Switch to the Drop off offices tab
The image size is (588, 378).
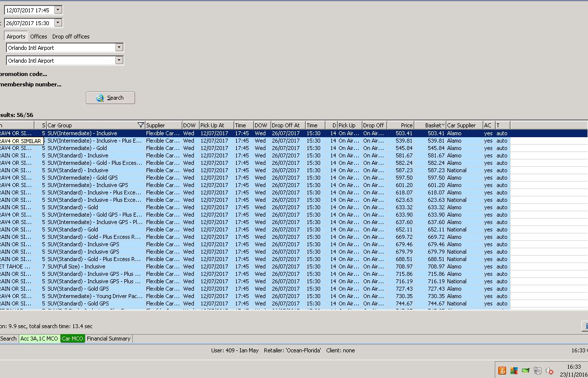pyautogui.click(x=71, y=37)
